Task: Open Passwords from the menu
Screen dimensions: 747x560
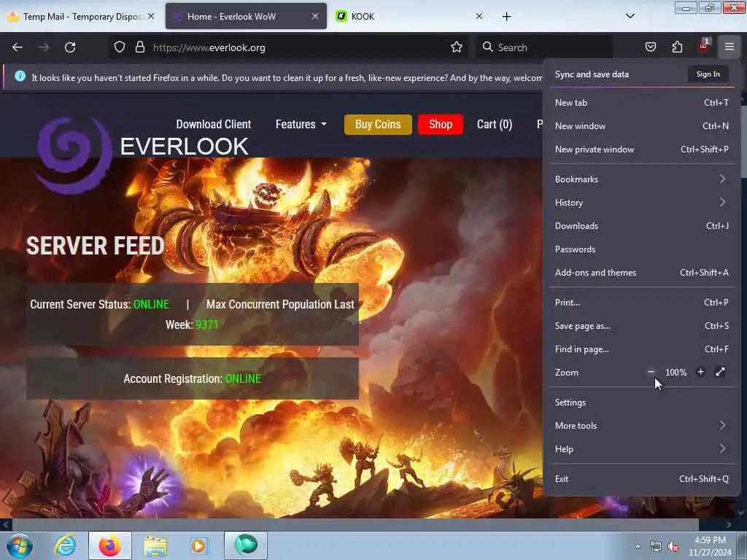Action: coord(642,249)
